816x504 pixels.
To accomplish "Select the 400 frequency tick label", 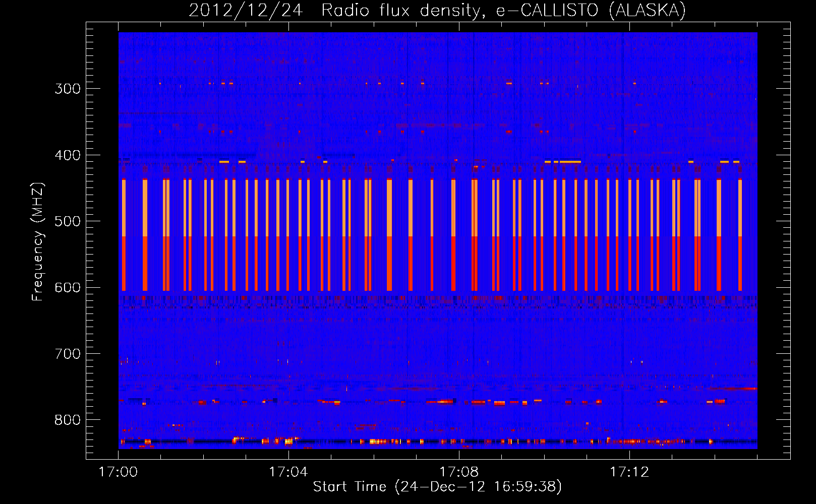I will (x=68, y=155).
